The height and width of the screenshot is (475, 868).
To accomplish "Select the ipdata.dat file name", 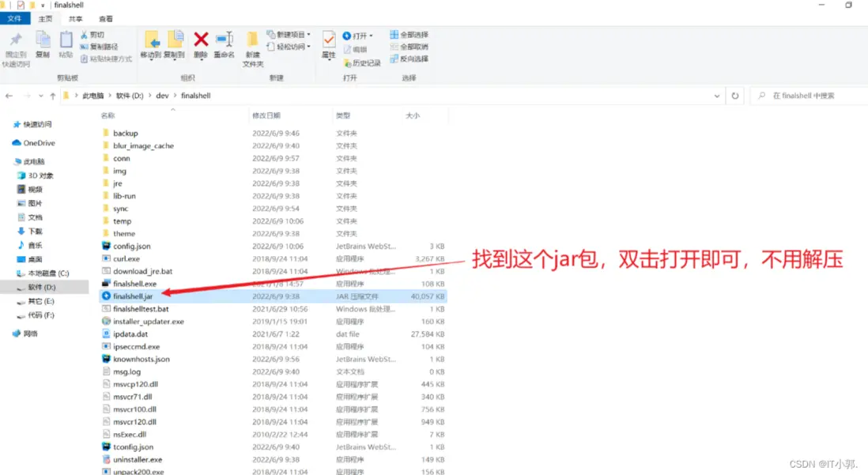I will click(130, 334).
